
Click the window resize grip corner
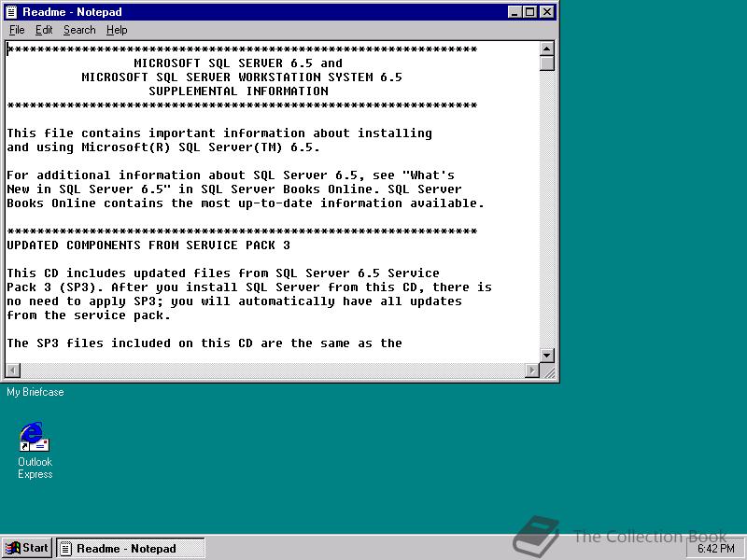[x=548, y=371]
